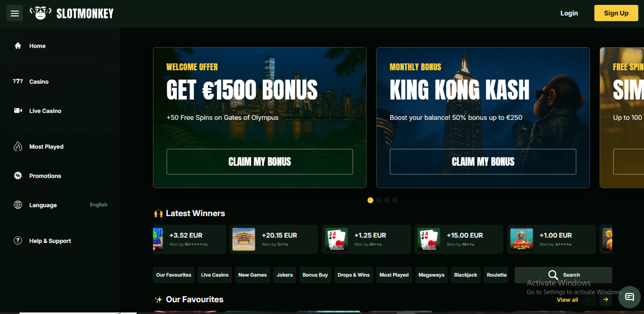This screenshot has width=644, height=314.
Task: Claim the Welcome Offer bonus
Action: click(260, 162)
